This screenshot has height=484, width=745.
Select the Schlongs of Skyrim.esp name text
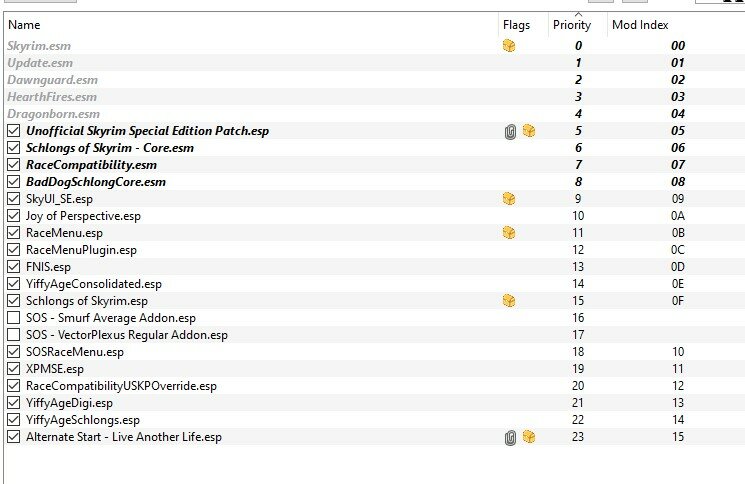[87, 301]
